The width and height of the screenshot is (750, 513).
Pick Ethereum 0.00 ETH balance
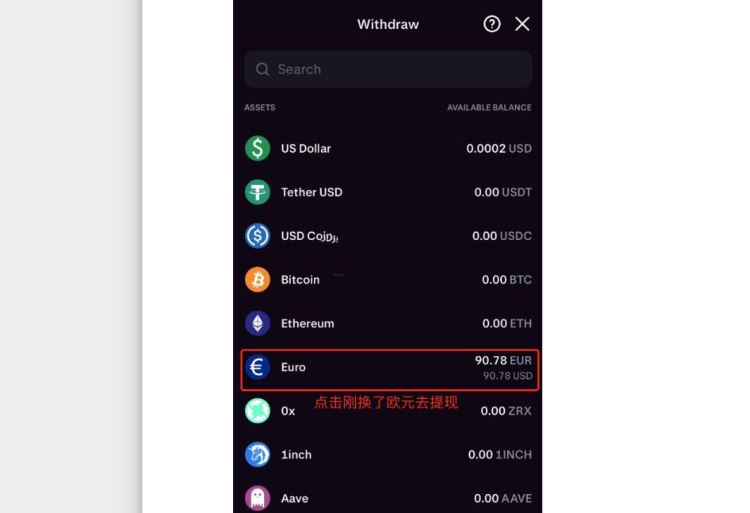pyautogui.click(x=507, y=324)
